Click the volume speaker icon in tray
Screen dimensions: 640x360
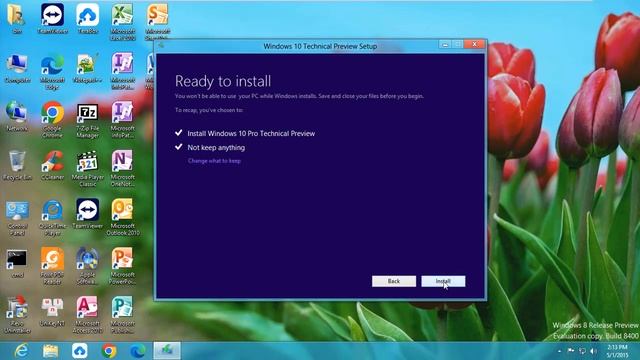pyautogui.click(x=593, y=351)
